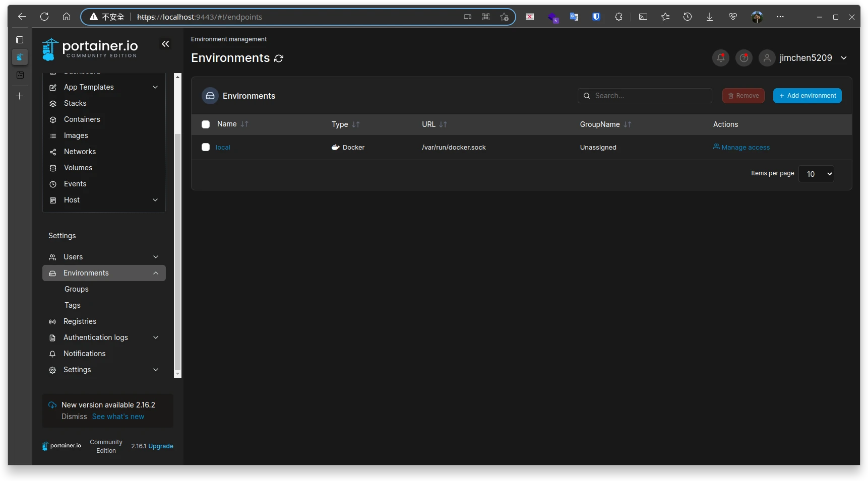The width and height of the screenshot is (868, 481).
Task: Expand the Authentication logs submenu
Action: click(156, 337)
